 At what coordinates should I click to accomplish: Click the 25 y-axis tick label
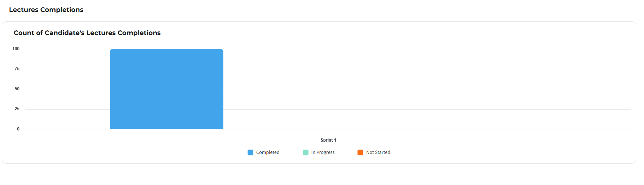coord(17,109)
